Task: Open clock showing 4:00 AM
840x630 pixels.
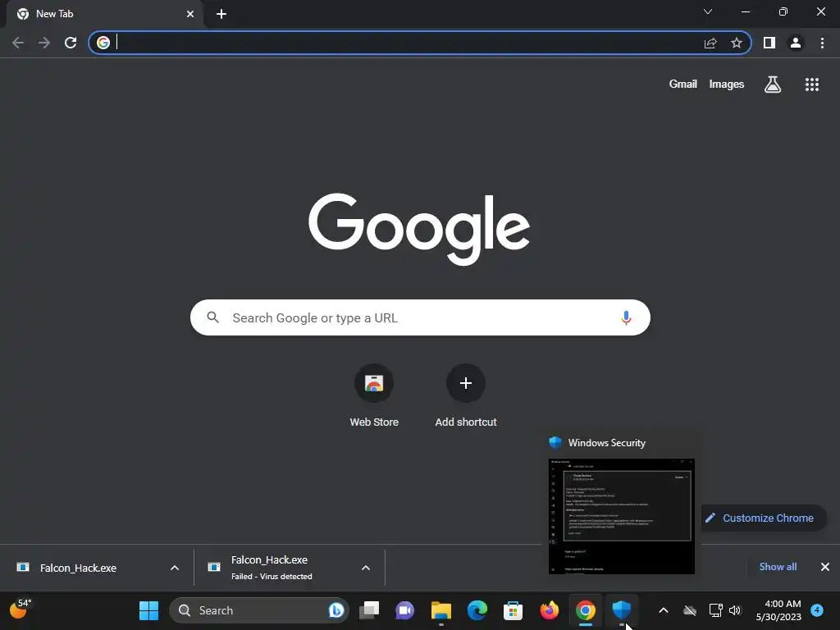Action: (778, 610)
